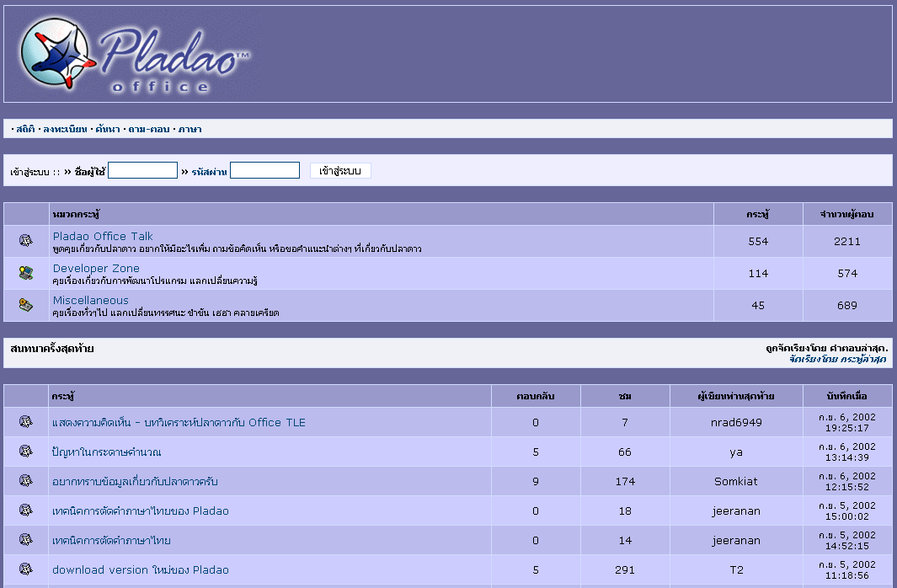This screenshot has height=588, width=897.
Task: Click the date ก.ย. 6, 2002 19:25:17
Action: [847, 423]
